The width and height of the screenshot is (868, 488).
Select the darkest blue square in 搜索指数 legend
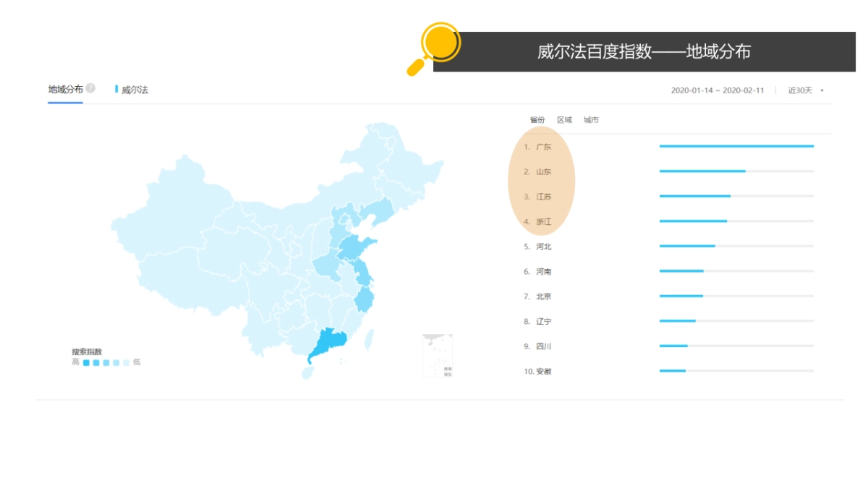point(85,361)
